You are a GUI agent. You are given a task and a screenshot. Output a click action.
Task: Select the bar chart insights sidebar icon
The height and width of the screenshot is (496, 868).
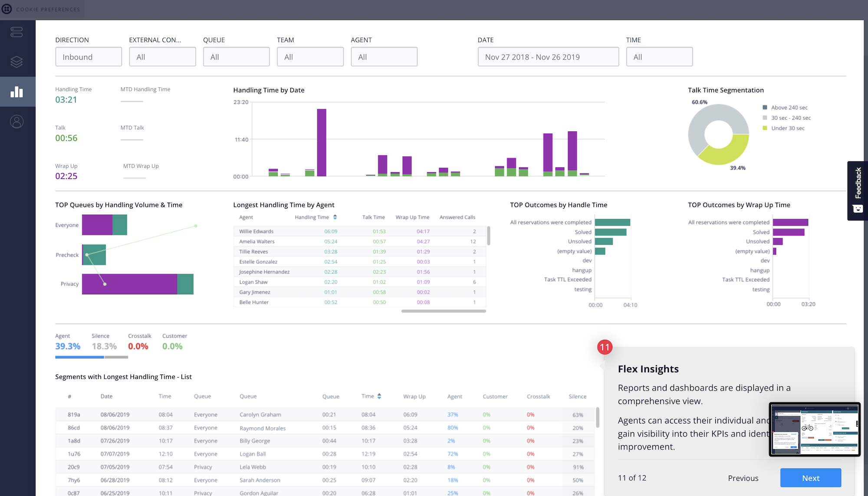click(x=16, y=92)
